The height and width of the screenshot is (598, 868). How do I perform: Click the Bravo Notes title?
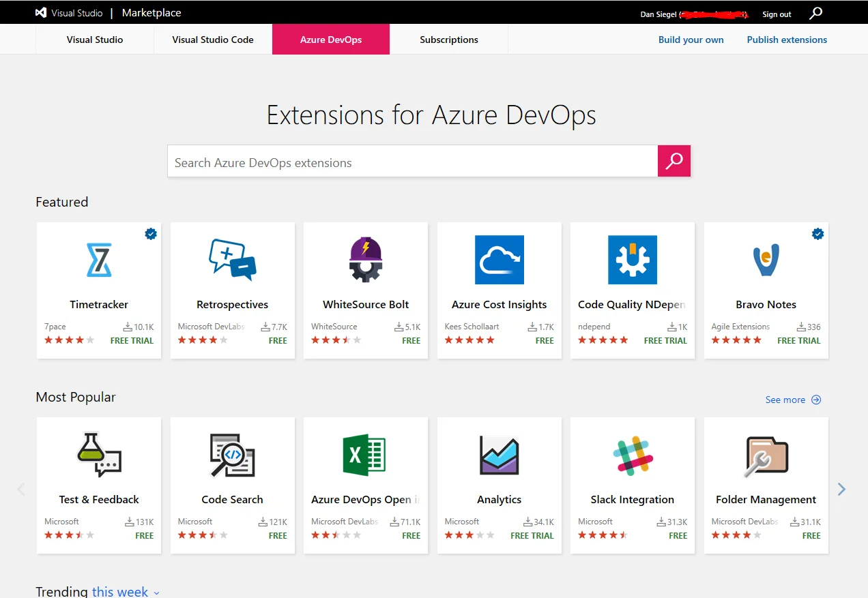(766, 304)
